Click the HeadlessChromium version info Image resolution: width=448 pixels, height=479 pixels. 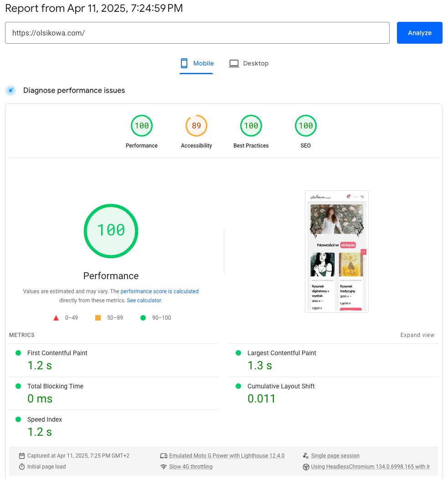click(x=370, y=467)
